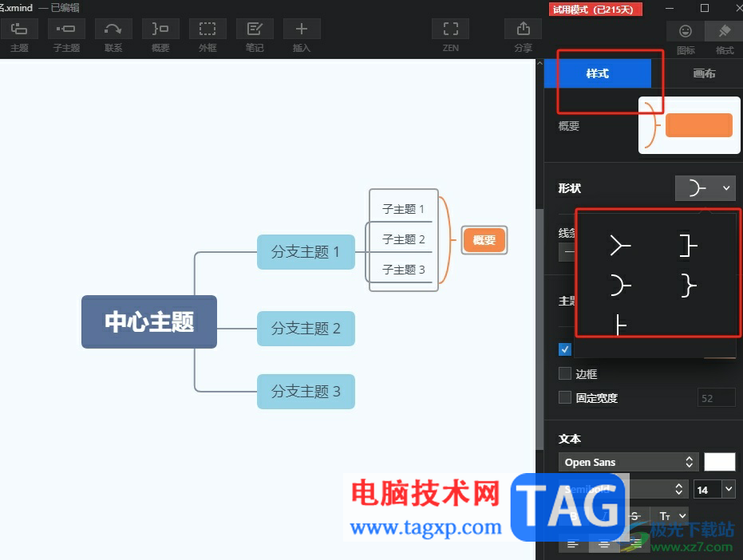Add a boundary with 外框 icon
This screenshot has width=743, height=560.
pyautogui.click(x=207, y=29)
